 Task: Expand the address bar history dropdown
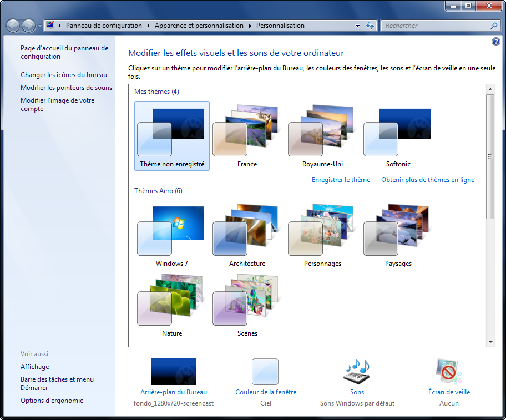click(x=358, y=26)
